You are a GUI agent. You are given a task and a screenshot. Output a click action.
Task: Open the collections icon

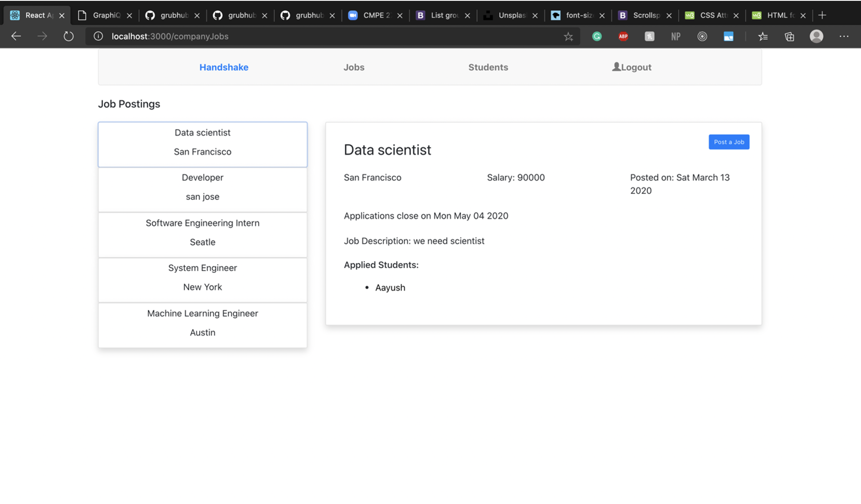click(789, 37)
